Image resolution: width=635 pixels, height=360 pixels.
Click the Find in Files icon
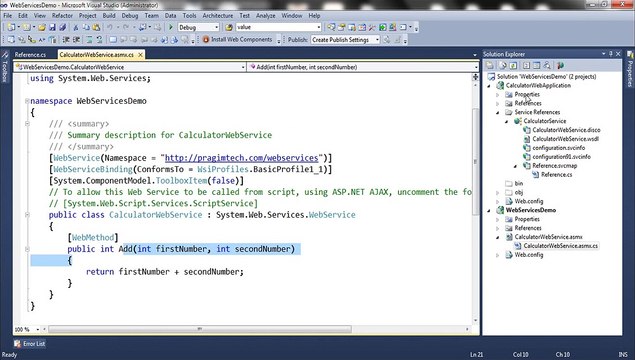coord(229,27)
